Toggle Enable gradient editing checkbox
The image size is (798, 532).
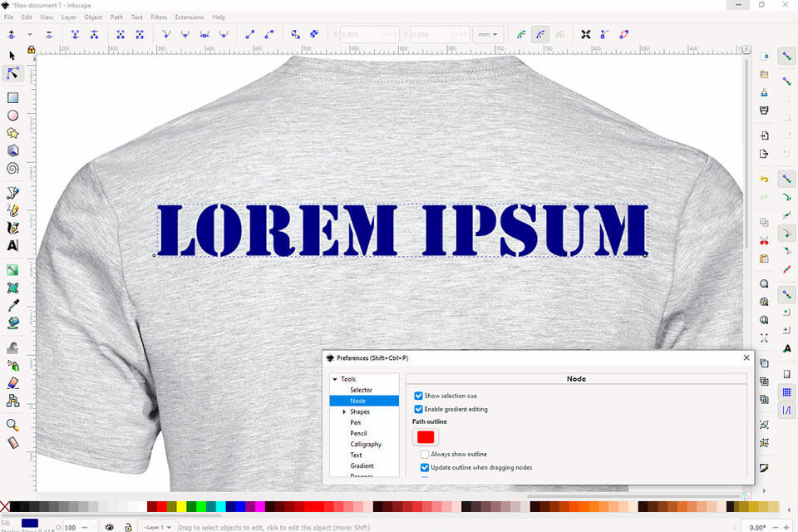point(418,409)
